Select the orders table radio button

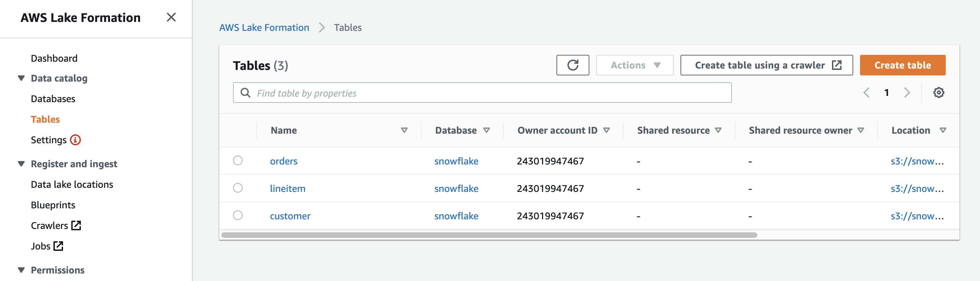coord(238,160)
